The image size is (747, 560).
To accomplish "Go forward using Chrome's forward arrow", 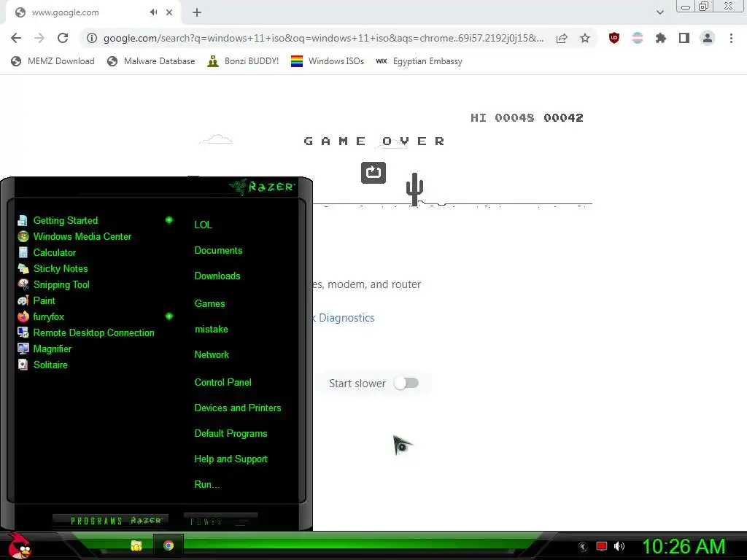I will coord(39,38).
